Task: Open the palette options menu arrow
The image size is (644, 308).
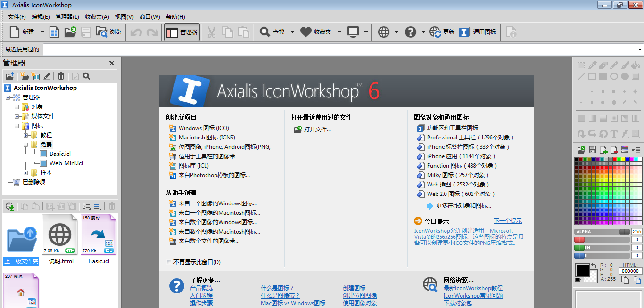Action: pos(636,150)
